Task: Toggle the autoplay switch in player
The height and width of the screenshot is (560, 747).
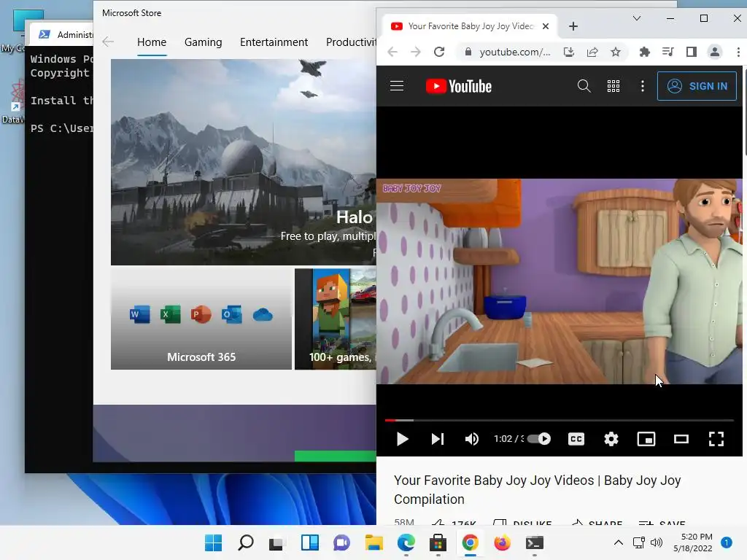Action: click(539, 439)
